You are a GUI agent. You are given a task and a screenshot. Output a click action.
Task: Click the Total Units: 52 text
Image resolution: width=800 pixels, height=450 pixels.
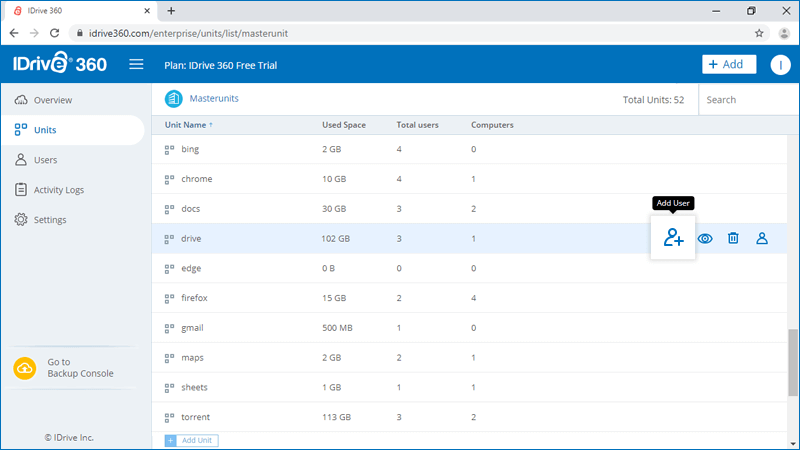pos(653,100)
